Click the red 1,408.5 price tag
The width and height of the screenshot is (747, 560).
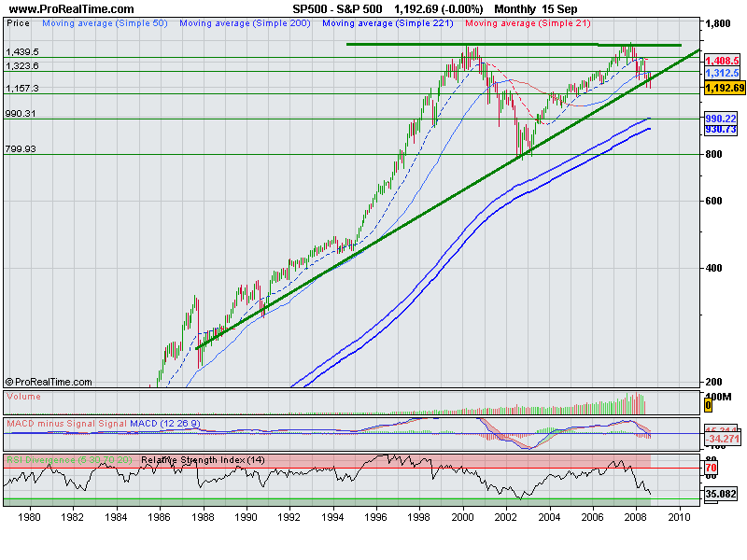(x=722, y=61)
